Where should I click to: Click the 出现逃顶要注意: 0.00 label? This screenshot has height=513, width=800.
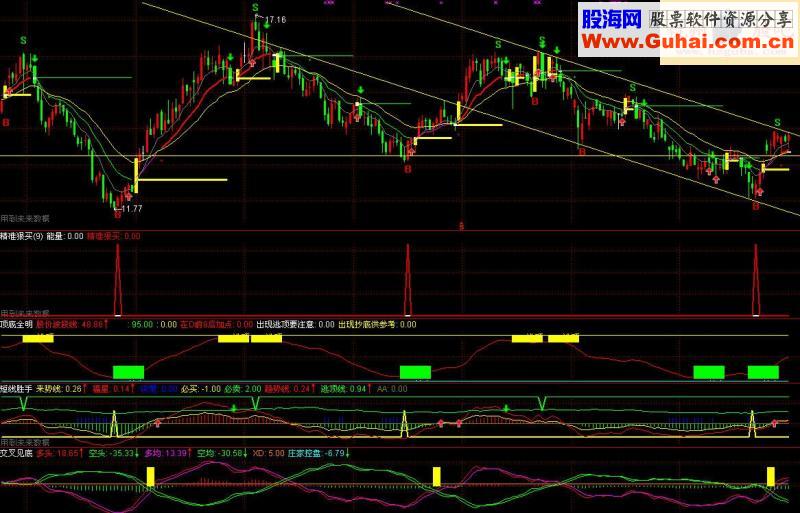(295, 324)
